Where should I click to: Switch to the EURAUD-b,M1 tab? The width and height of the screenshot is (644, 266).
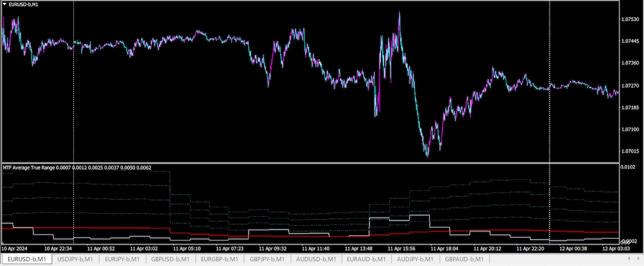click(366, 259)
